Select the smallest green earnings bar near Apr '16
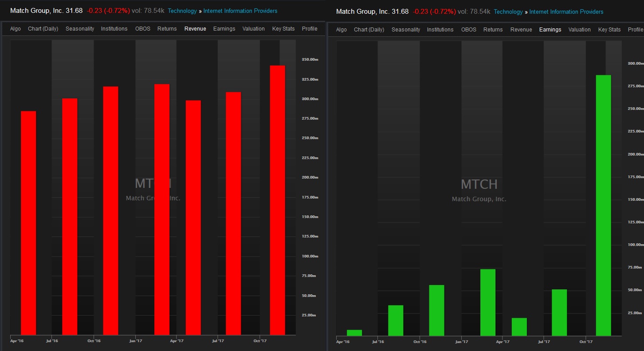 [354, 333]
